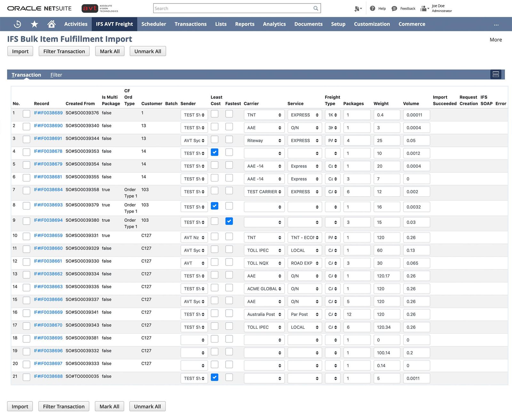The image size is (512, 420).
Task: Click the AVT company logo
Action: point(100,8)
